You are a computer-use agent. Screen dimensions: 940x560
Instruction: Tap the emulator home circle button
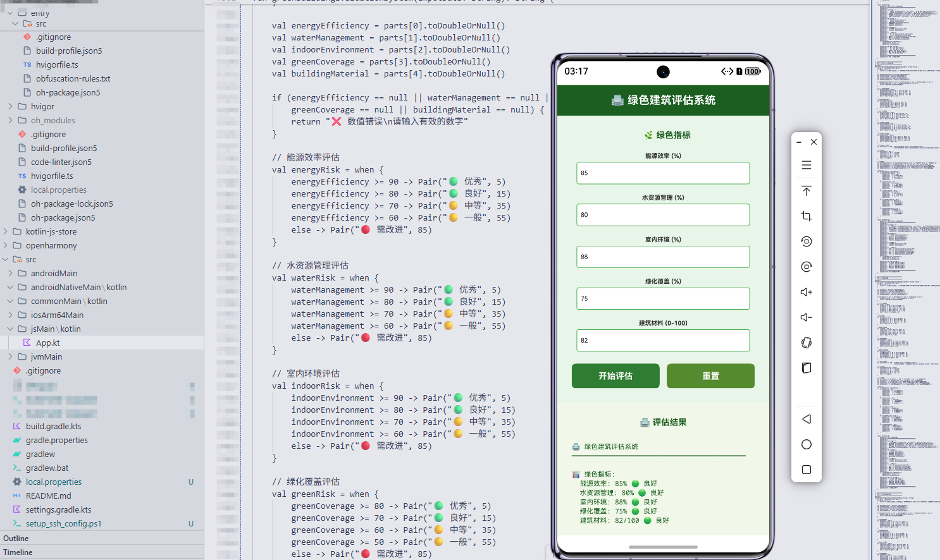[x=806, y=444]
